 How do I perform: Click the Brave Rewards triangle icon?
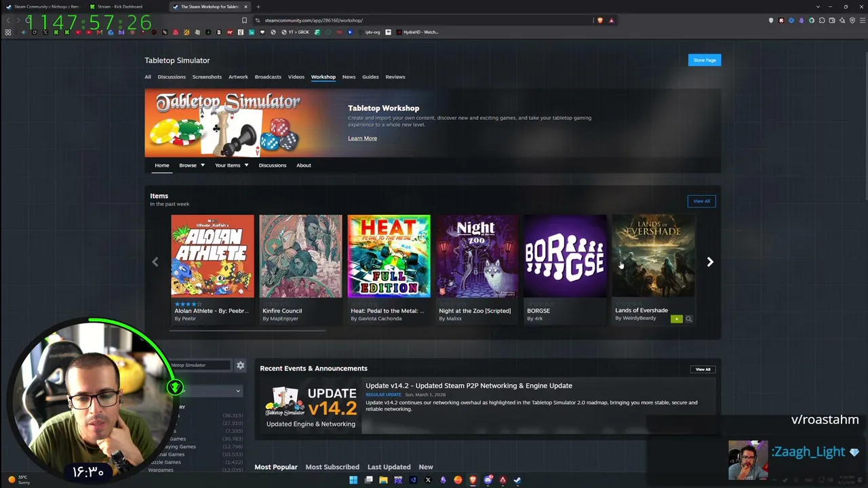pos(611,20)
